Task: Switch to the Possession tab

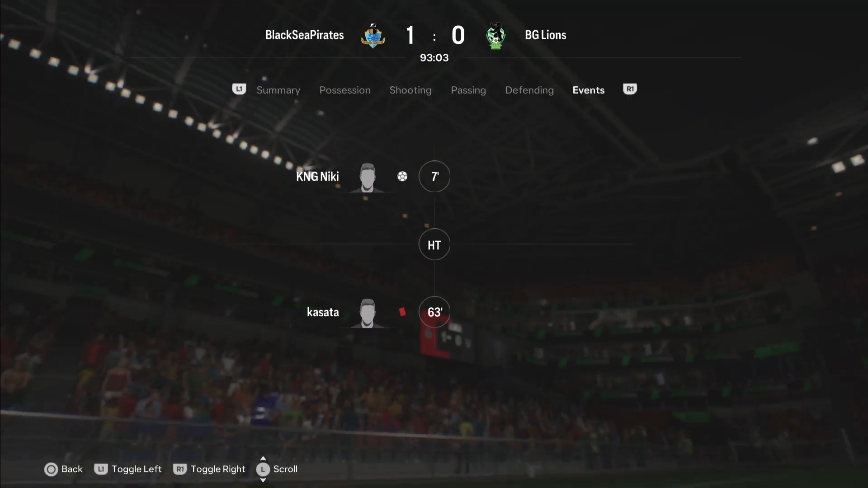Action: pos(345,90)
